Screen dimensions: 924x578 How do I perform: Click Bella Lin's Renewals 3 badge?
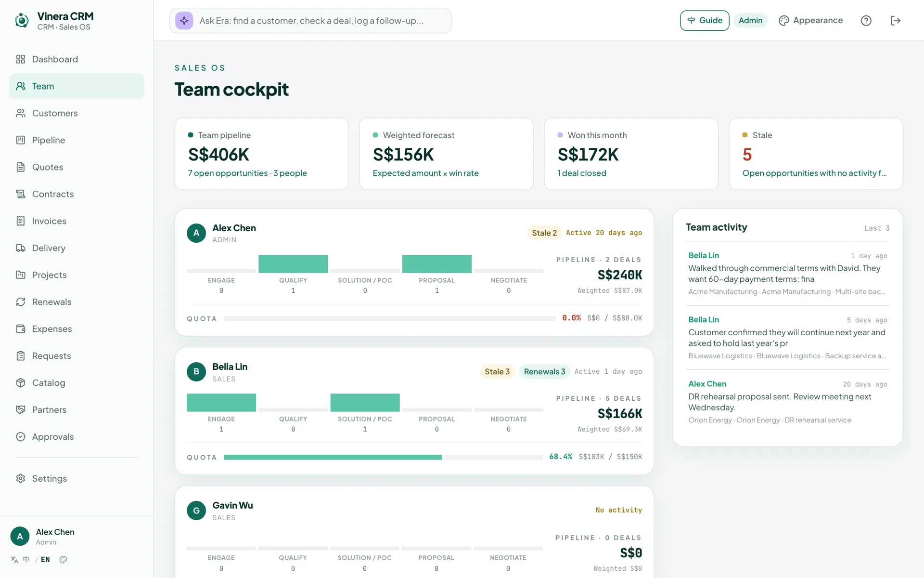[x=544, y=372]
